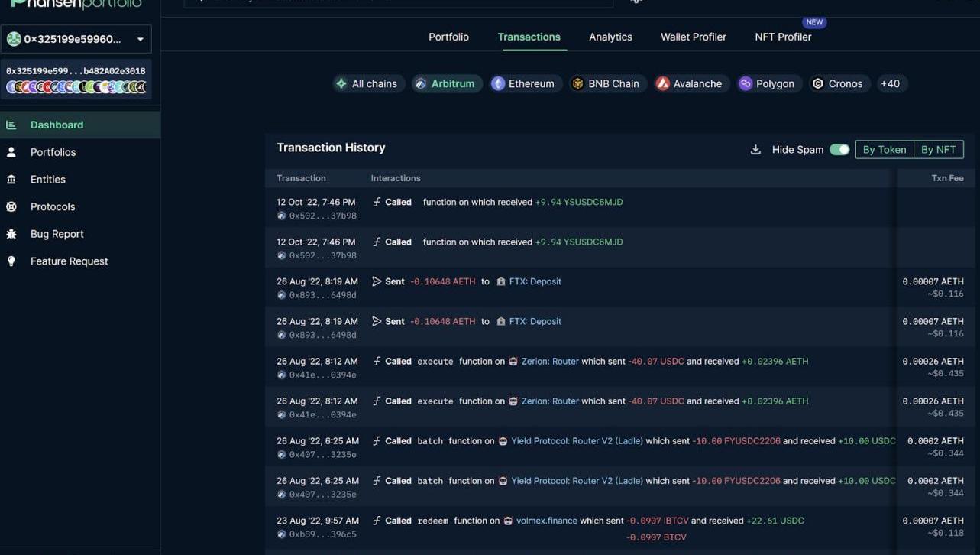Switch to the NFT Profiler tab
The image size is (980, 555).
point(783,37)
